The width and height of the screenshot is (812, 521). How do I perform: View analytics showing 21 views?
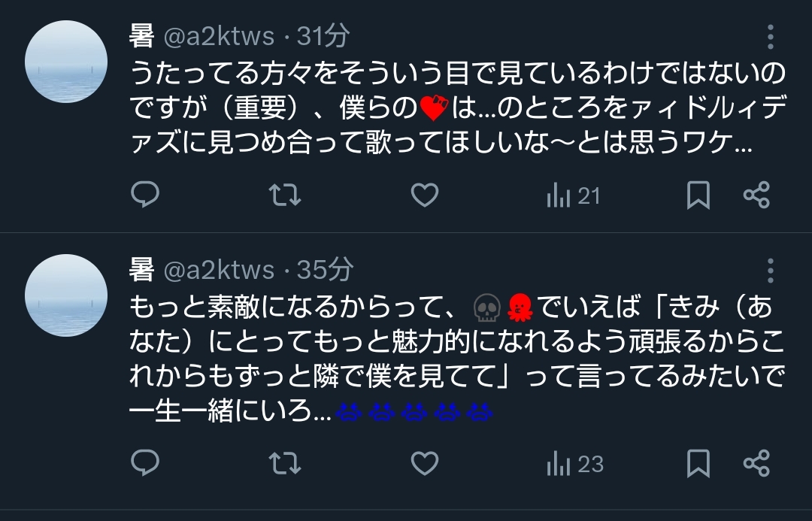click(x=573, y=195)
